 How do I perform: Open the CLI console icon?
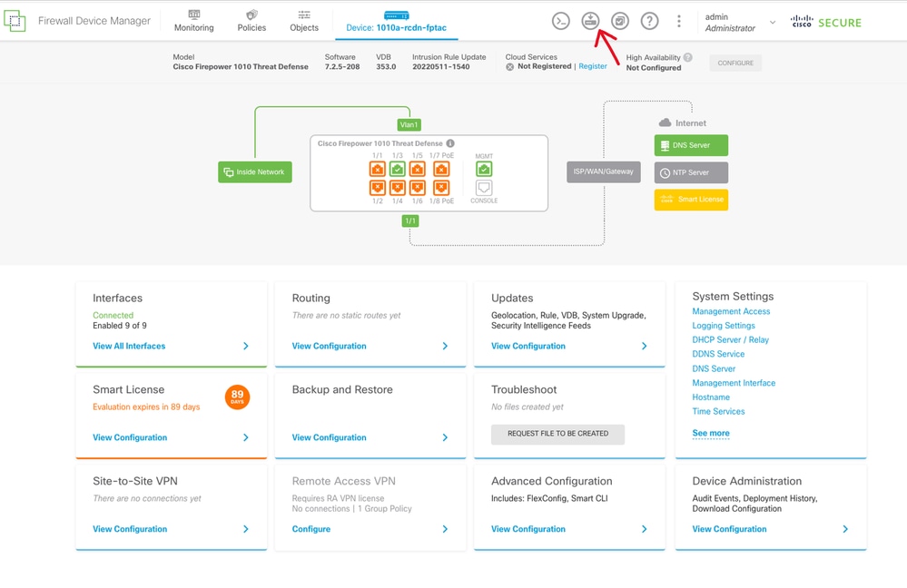coord(560,22)
